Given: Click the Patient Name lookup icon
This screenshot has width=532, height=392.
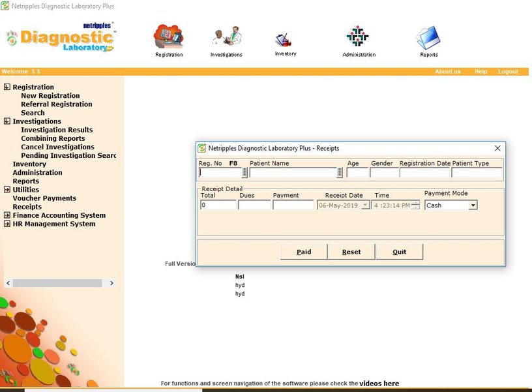Looking at the screenshot, I should click(340, 172).
